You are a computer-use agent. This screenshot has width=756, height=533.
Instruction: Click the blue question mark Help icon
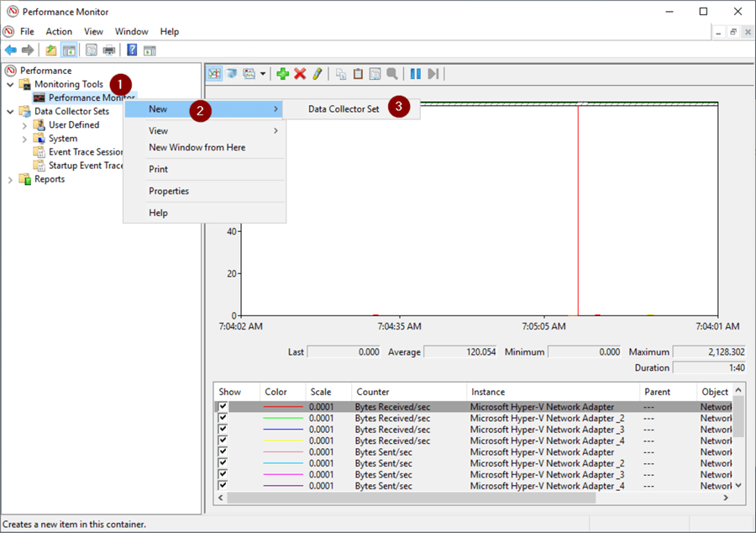pyautogui.click(x=132, y=50)
